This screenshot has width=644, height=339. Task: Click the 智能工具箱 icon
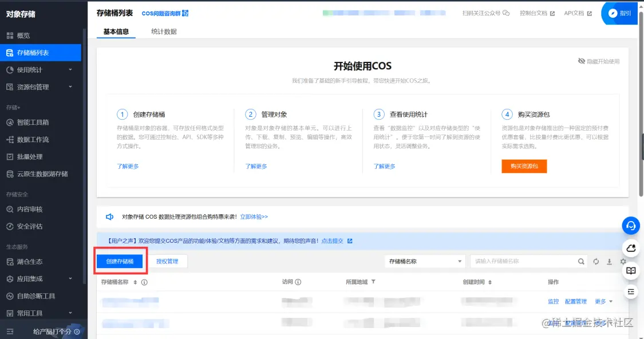(10, 123)
